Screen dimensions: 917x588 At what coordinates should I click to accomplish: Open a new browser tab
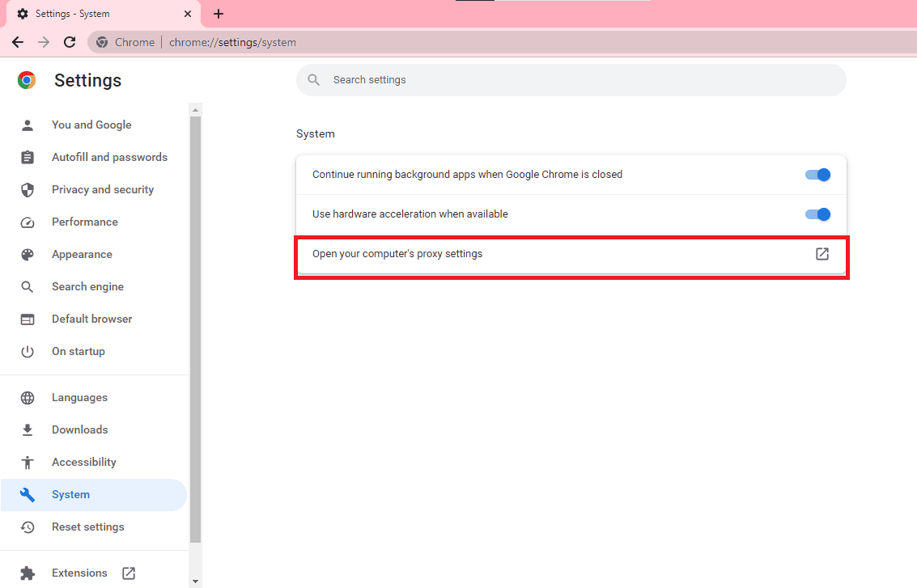coord(218,14)
